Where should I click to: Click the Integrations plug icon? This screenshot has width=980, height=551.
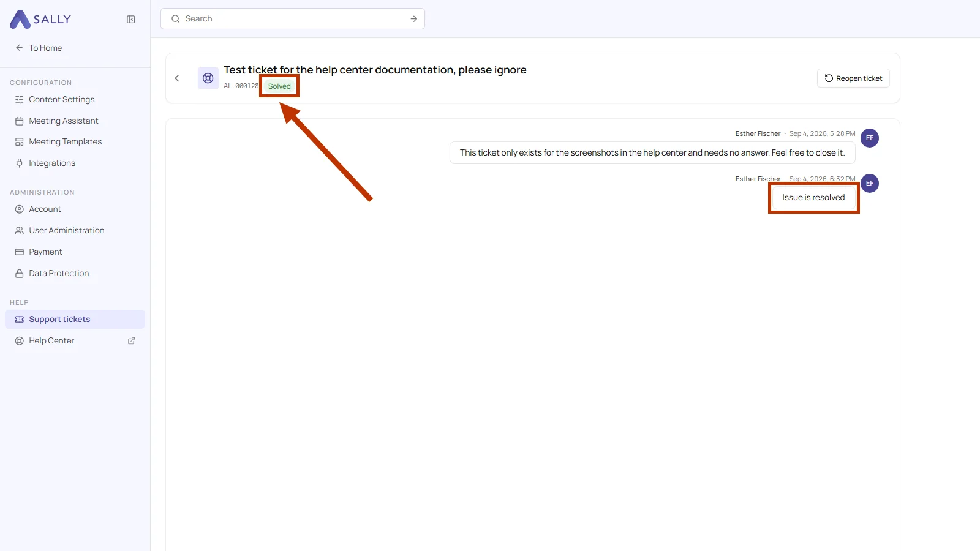pyautogui.click(x=20, y=163)
